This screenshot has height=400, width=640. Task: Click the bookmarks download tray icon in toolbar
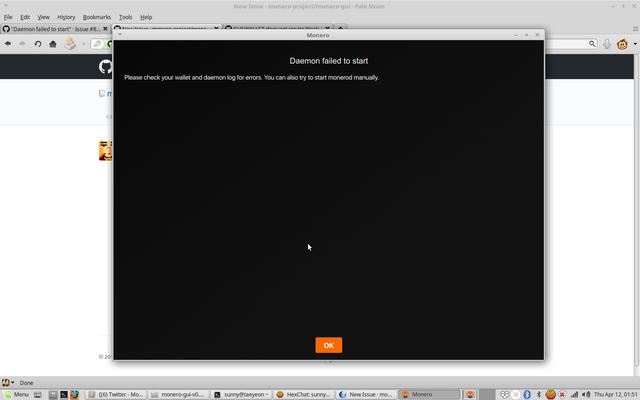click(x=70, y=44)
